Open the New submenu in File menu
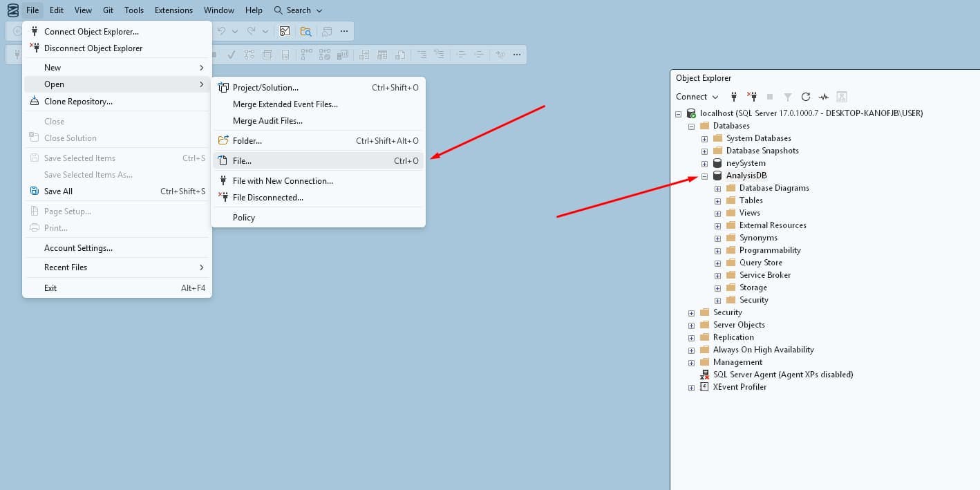This screenshot has height=490, width=980. 117,68
